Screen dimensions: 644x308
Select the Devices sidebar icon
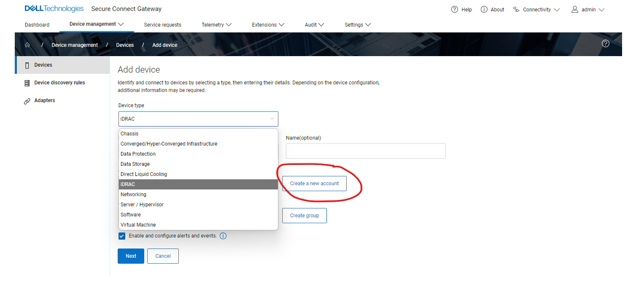point(27,65)
